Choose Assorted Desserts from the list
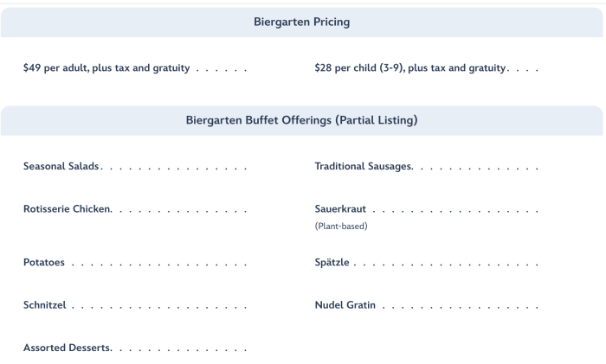This screenshot has height=364, width=606. coord(67,348)
